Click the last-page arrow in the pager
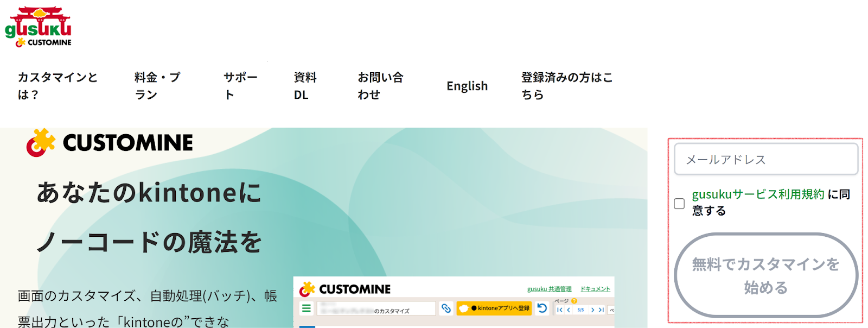 [601, 310]
